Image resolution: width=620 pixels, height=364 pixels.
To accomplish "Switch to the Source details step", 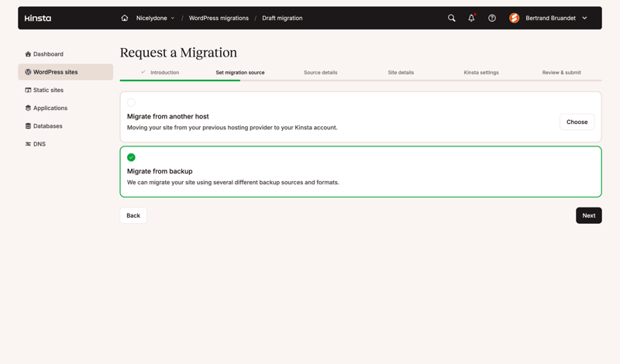I will pos(320,73).
